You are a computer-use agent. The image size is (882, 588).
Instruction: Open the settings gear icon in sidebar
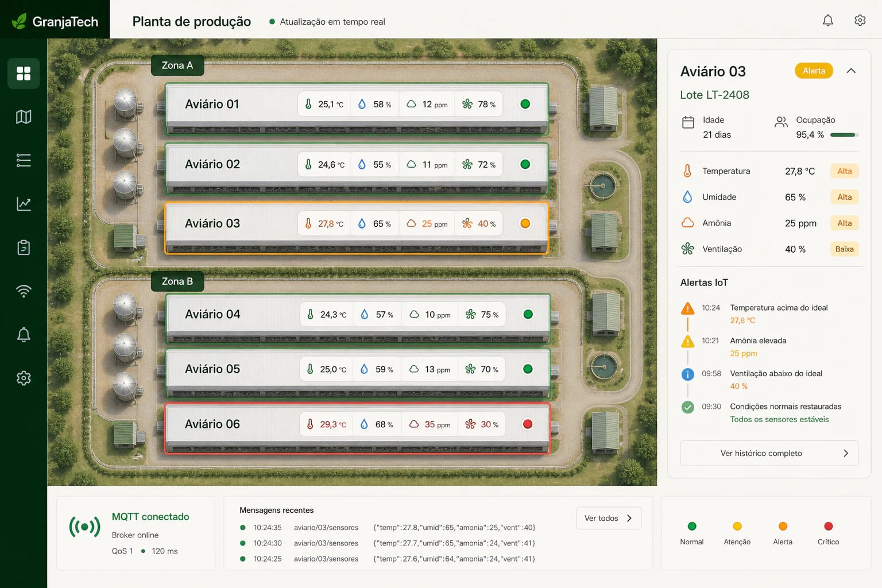24,378
